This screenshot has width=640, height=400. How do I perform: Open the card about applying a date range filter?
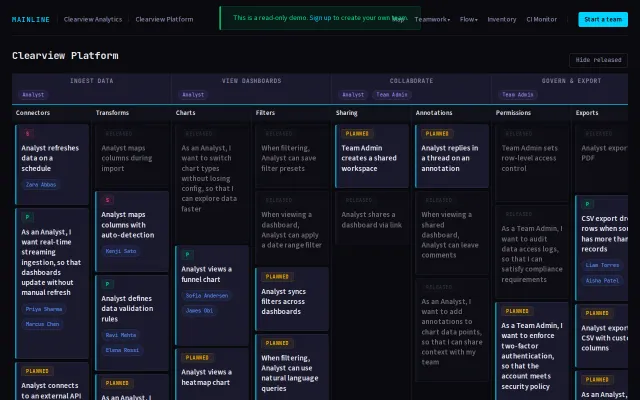click(x=292, y=228)
